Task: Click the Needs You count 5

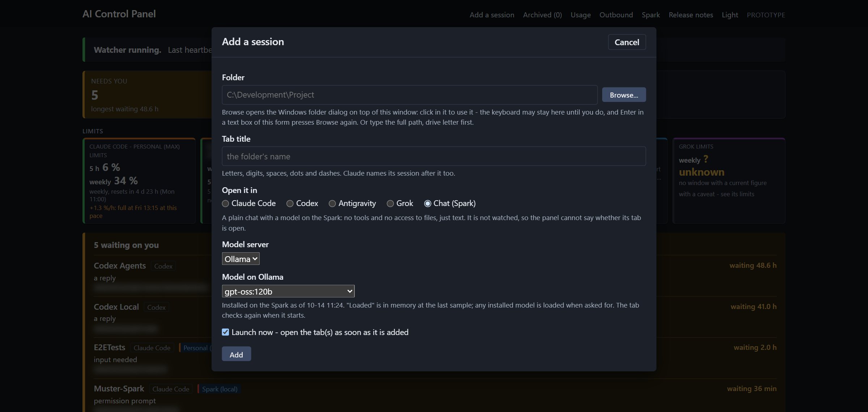Action: (95, 95)
